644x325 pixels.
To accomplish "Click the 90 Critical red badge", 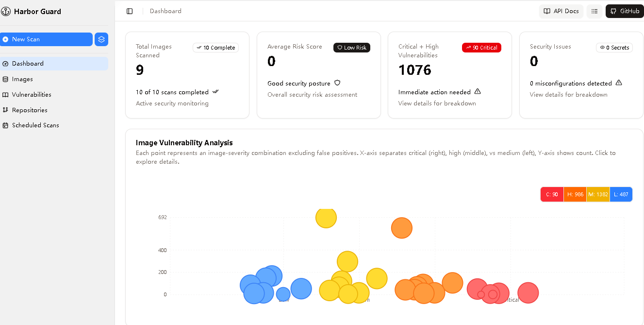I will (481, 48).
